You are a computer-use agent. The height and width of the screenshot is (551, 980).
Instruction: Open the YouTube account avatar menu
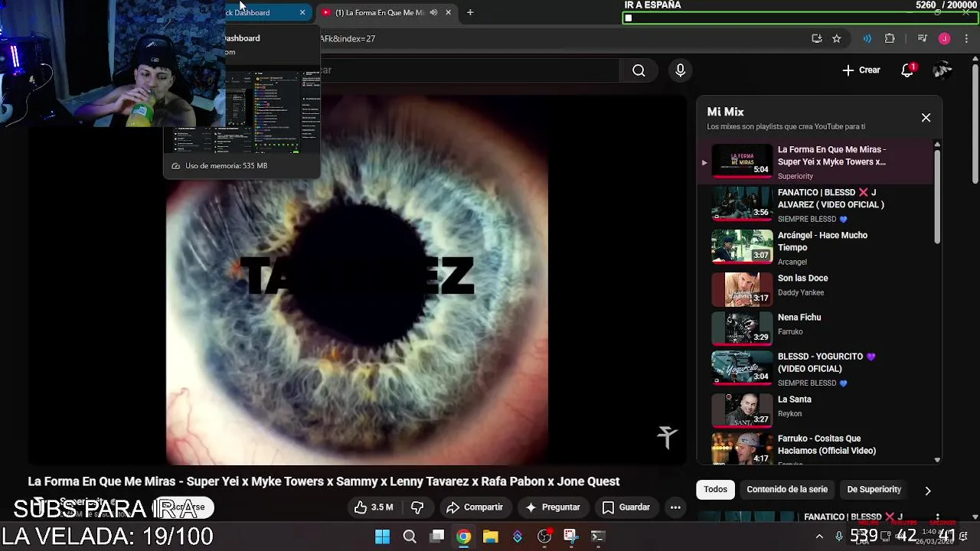click(942, 70)
